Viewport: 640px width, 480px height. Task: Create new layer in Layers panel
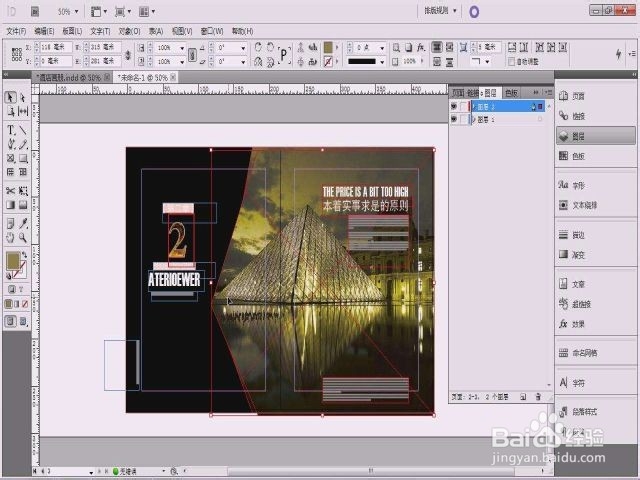(x=523, y=396)
